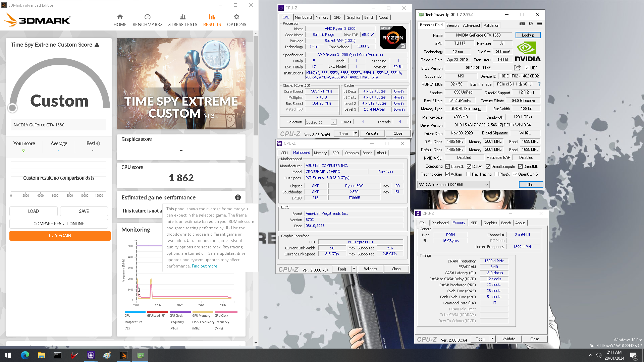644x362 pixels.
Task: Click Bus Interface question mark in GPU-Z
Action: point(539,84)
